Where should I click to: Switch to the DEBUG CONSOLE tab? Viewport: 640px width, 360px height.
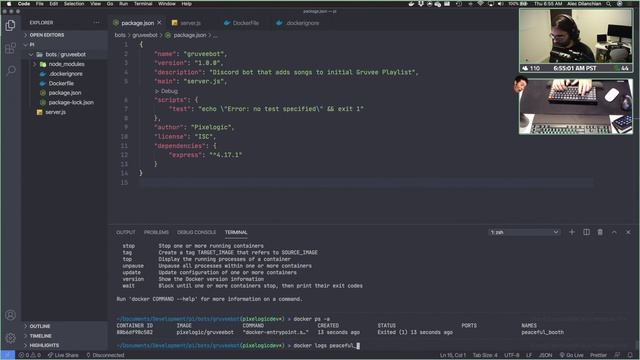[x=196, y=232]
